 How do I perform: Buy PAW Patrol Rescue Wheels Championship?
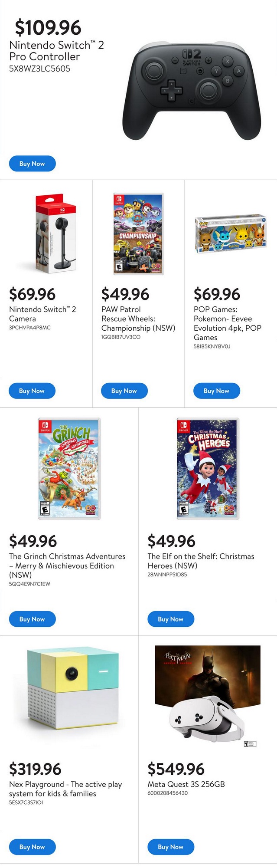point(124,391)
